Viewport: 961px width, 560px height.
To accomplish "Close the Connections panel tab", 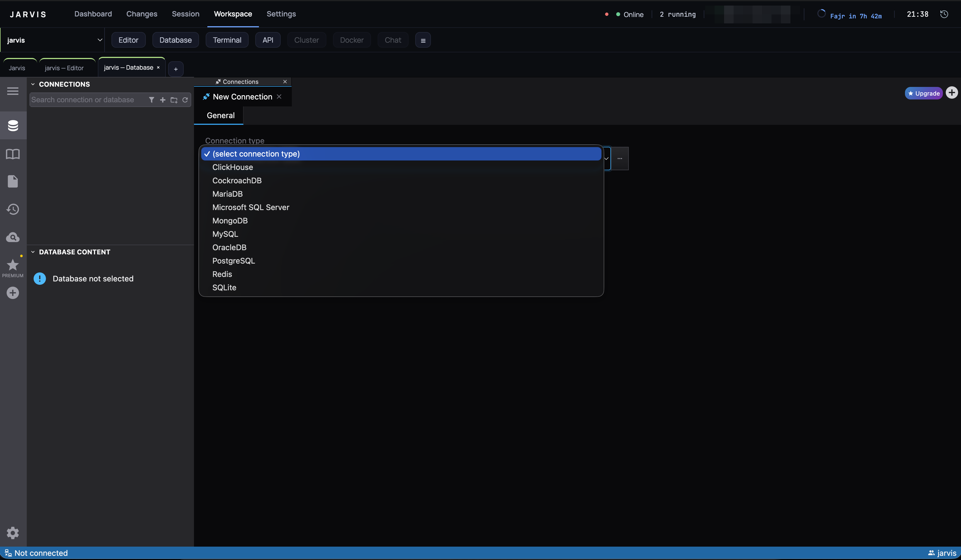I will coord(285,82).
